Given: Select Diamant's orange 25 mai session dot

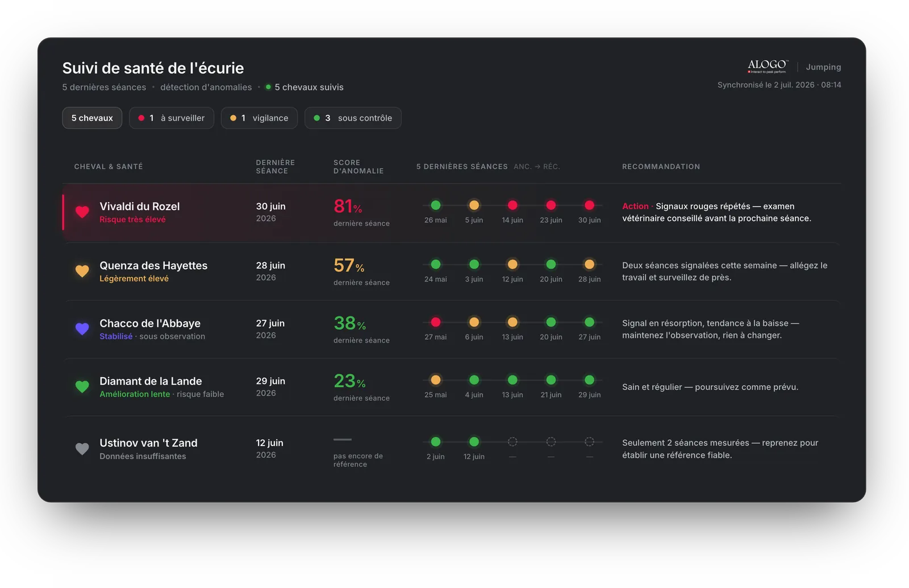Looking at the screenshot, I should point(436,380).
